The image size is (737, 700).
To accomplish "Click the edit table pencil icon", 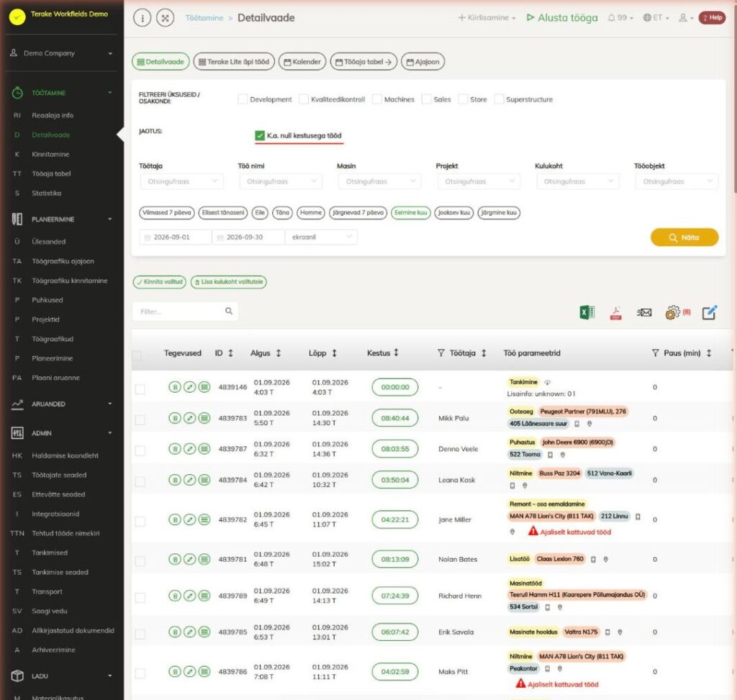I will [x=709, y=312].
